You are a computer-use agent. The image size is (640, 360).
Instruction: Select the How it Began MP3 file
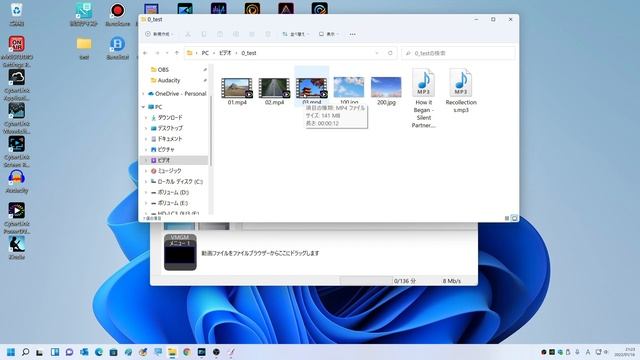pos(424,98)
